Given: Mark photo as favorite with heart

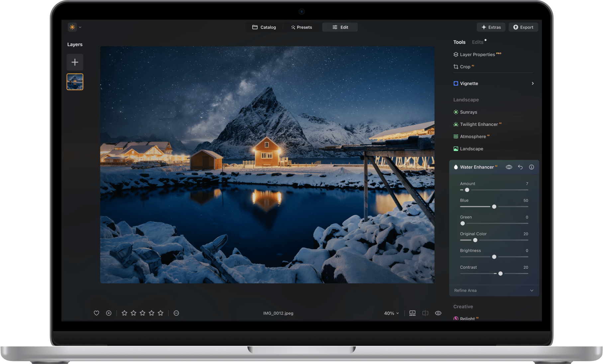Looking at the screenshot, I should click(x=96, y=313).
